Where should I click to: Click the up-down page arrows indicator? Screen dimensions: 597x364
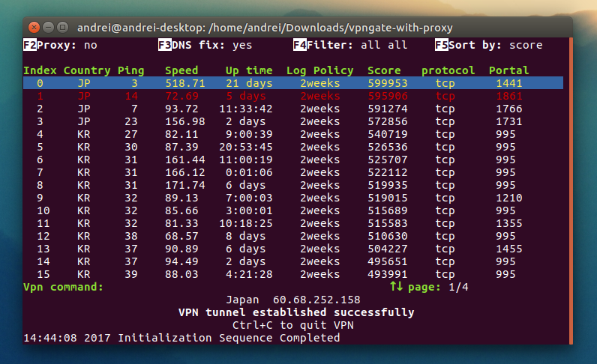coord(396,286)
